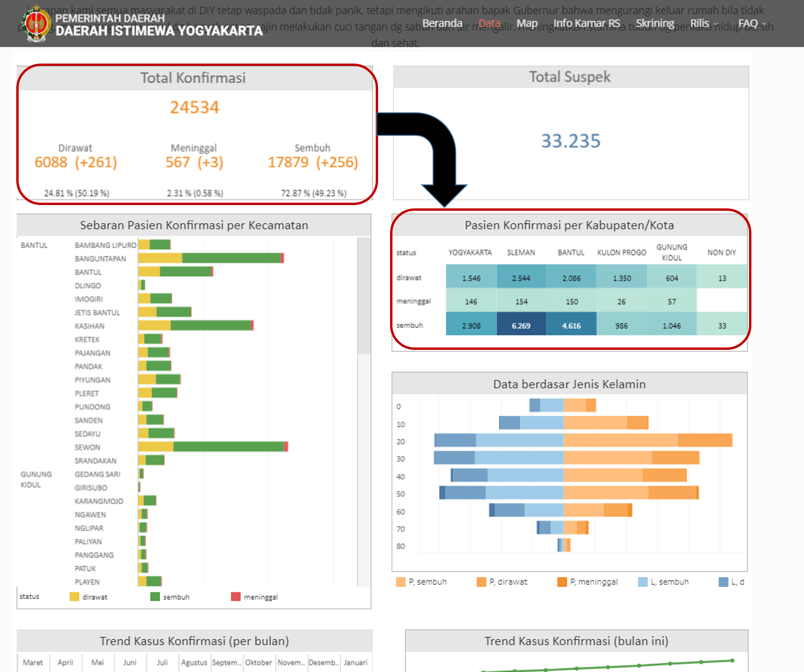Image resolution: width=804 pixels, height=672 pixels.
Task: Expand the FAQ dropdown menu
Action: coord(751,23)
